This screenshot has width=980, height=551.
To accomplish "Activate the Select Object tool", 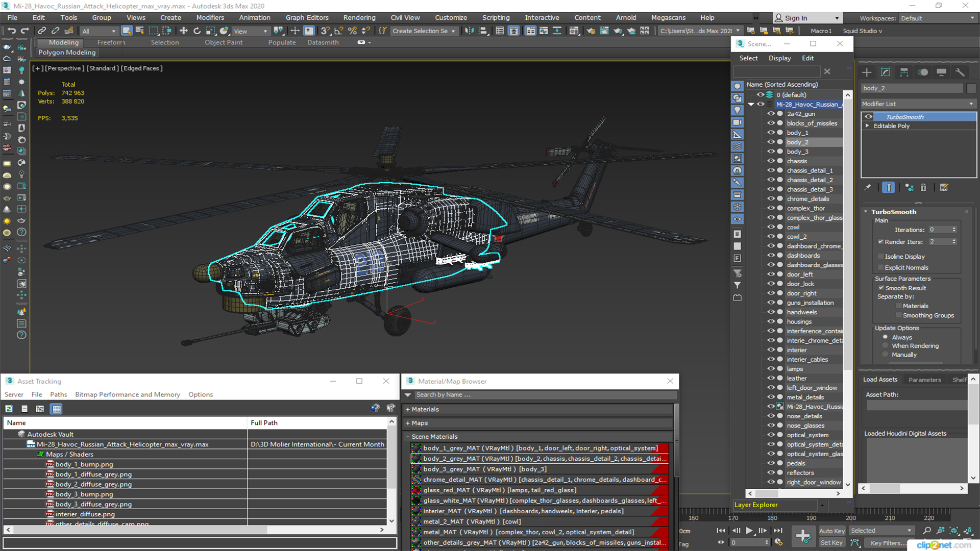I will [x=127, y=31].
